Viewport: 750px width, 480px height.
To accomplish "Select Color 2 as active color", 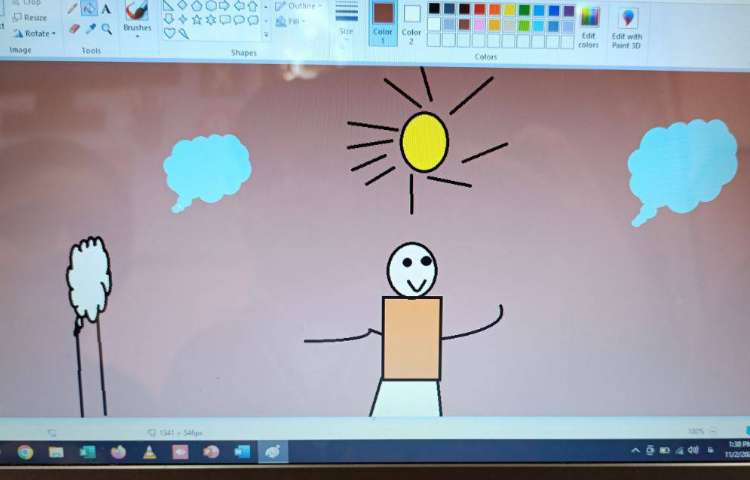I will pos(412,20).
